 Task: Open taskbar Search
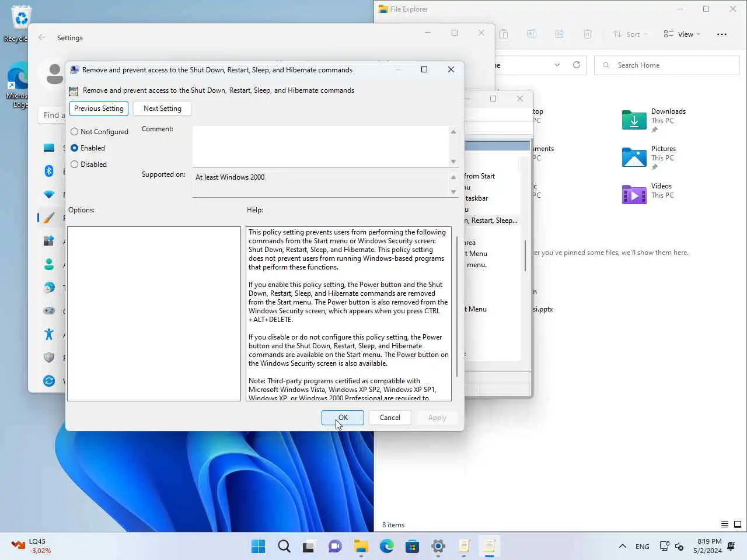[284, 546]
